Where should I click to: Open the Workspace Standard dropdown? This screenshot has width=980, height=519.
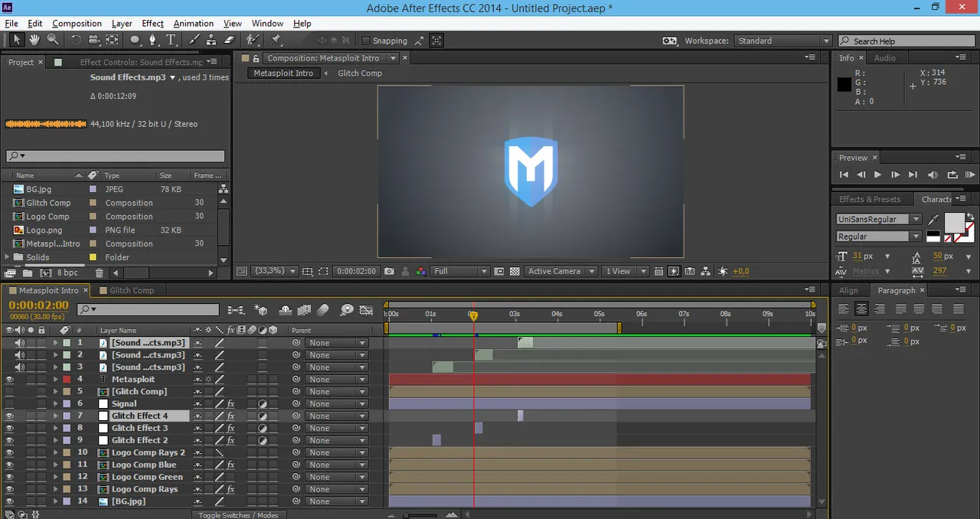click(782, 41)
